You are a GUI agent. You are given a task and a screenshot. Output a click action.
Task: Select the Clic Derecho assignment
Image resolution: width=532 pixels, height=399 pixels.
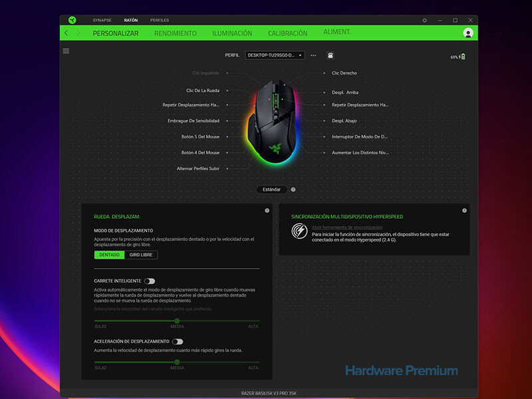coord(344,73)
